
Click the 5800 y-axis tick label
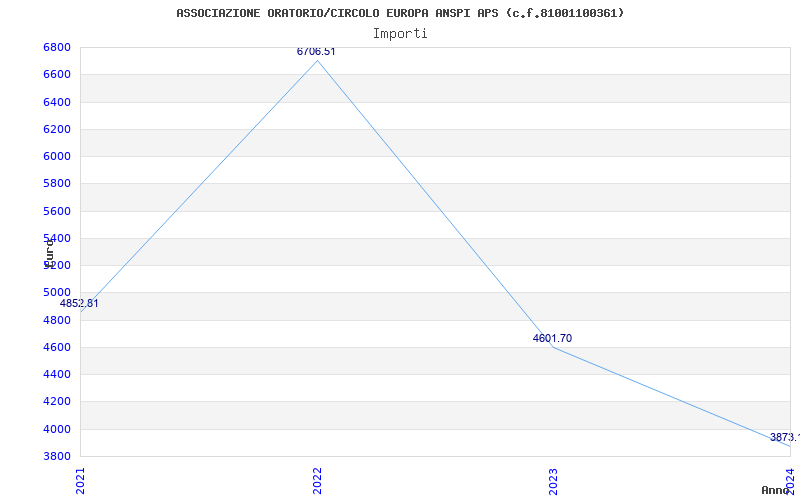tap(57, 183)
